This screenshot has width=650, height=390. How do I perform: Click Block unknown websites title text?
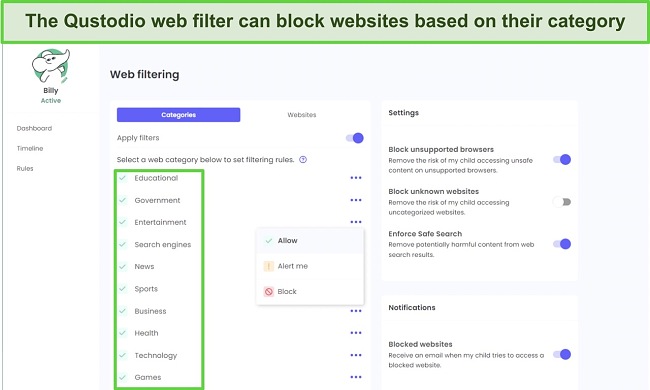[434, 191]
